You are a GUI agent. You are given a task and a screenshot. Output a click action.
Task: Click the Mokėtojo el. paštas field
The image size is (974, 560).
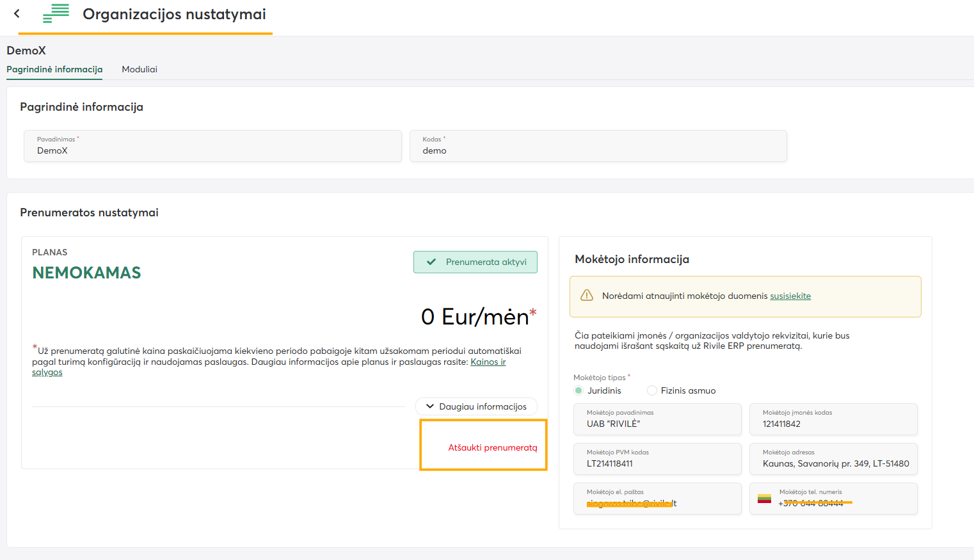tap(657, 499)
